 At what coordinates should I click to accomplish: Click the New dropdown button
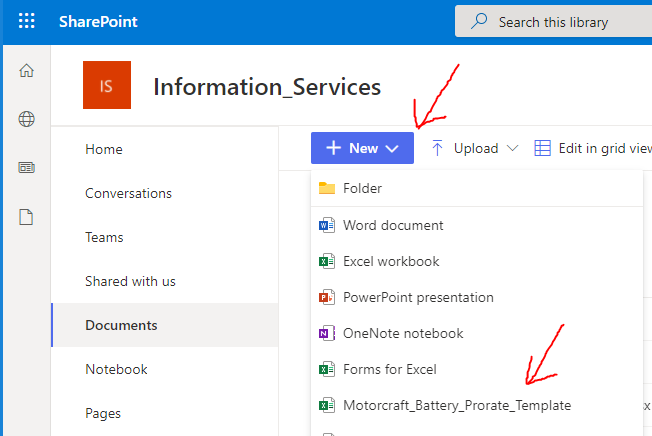point(362,148)
